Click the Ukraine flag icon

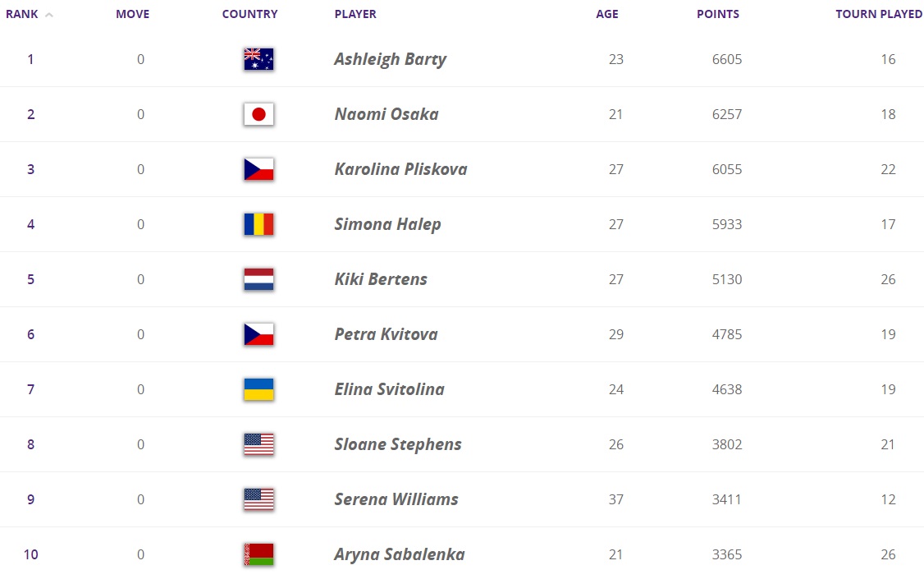tap(258, 389)
